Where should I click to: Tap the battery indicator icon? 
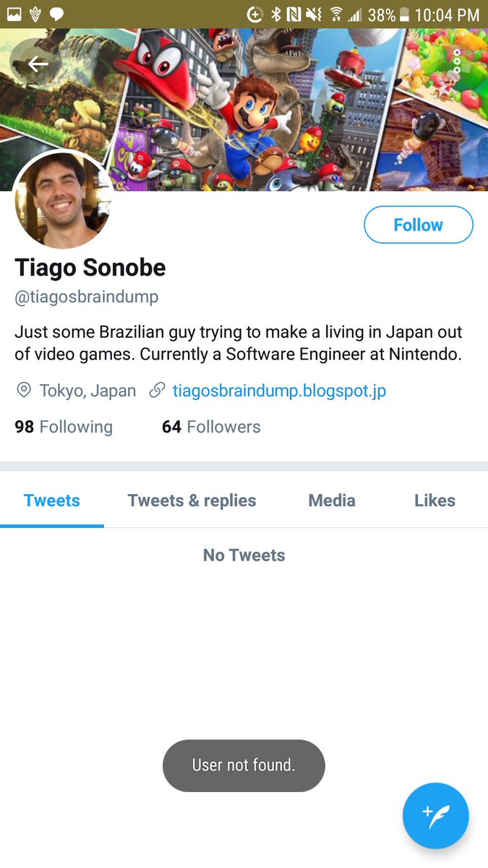(405, 14)
